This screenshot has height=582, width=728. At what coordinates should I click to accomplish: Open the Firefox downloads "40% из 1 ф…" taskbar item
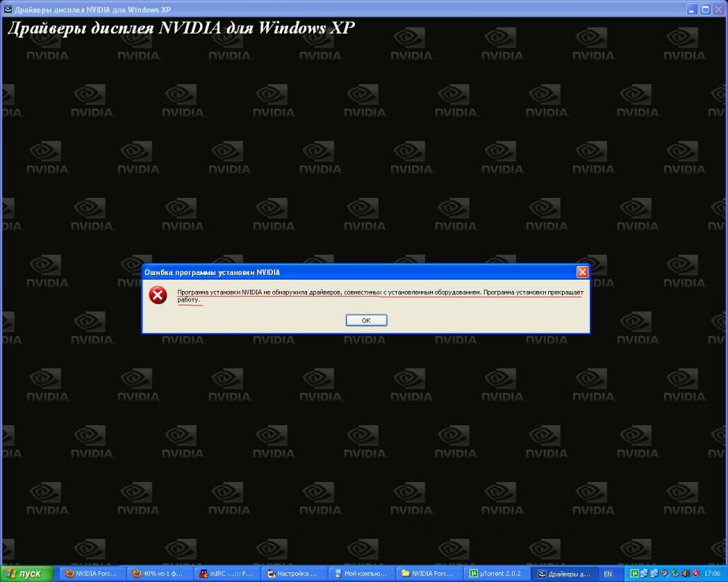pos(161,574)
